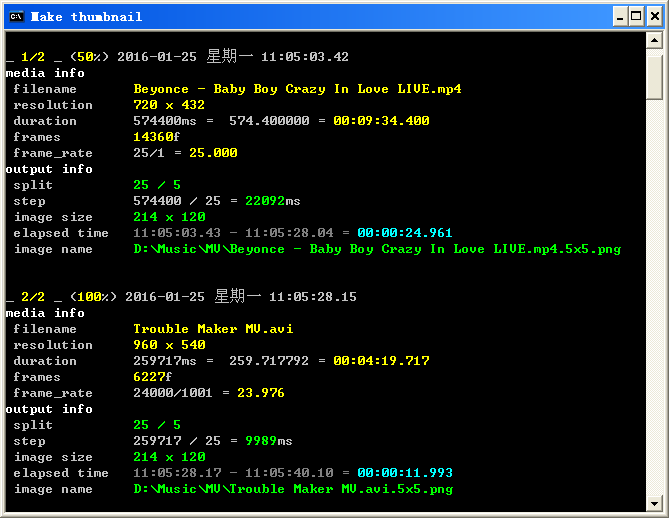Click the 259717ms duration text
This screenshot has width=669, height=518.
point(165,361)
